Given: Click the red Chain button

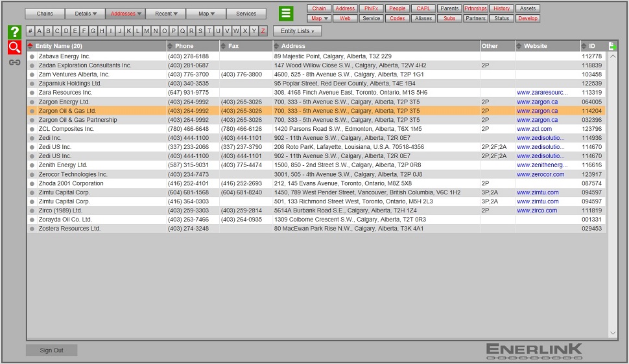Looking at the screenshot, I should pyautogui.click(x=319, y=8).
